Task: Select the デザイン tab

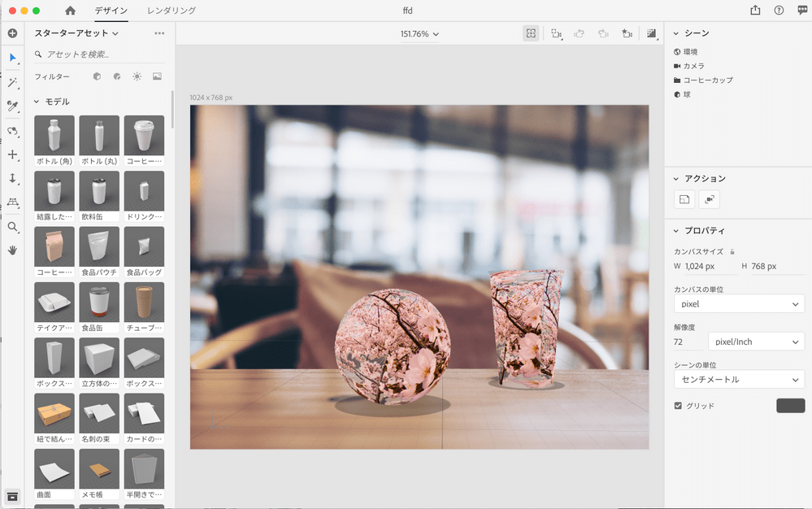Action: (x=111, y=11)
